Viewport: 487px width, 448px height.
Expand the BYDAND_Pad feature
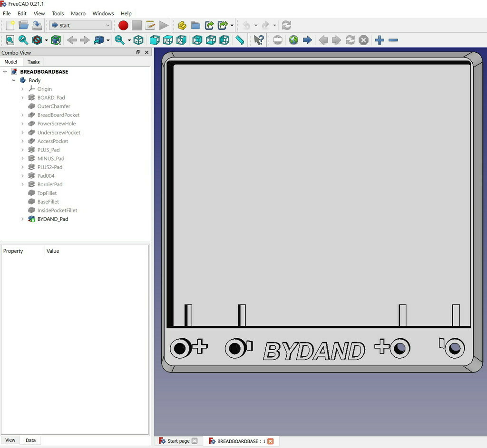tap(22, 219)
